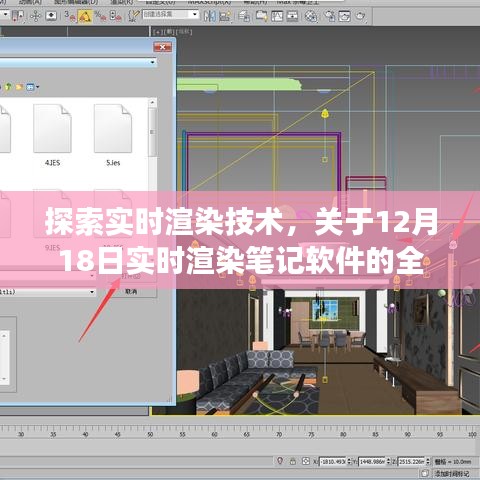Toggle the Selection Lock icon
480x480 pixels.
click(x=293, y=461)
